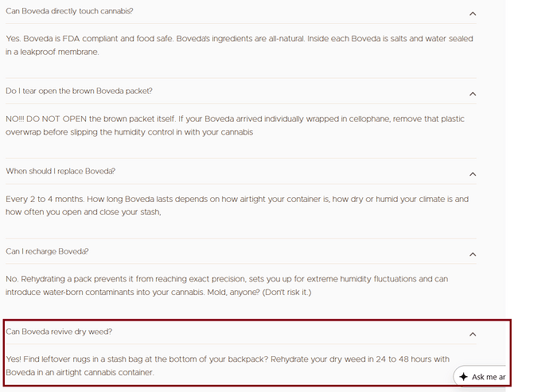
Task: Click chevron icon beside 'Can Boveda directly touch cannabis?'
Action: pos(473,14)
